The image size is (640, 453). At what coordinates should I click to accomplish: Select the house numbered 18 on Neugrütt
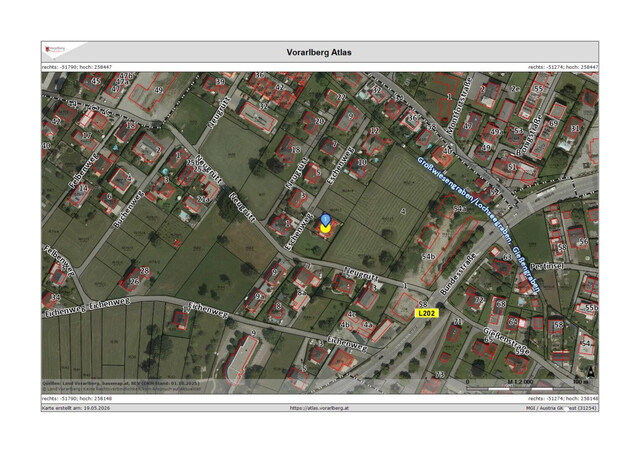pos(286,149)
